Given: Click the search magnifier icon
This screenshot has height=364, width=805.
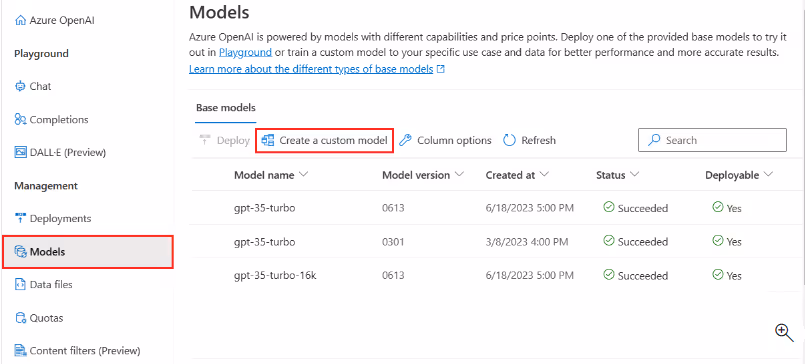Looking at the screenshot, I should click(654, 140).
